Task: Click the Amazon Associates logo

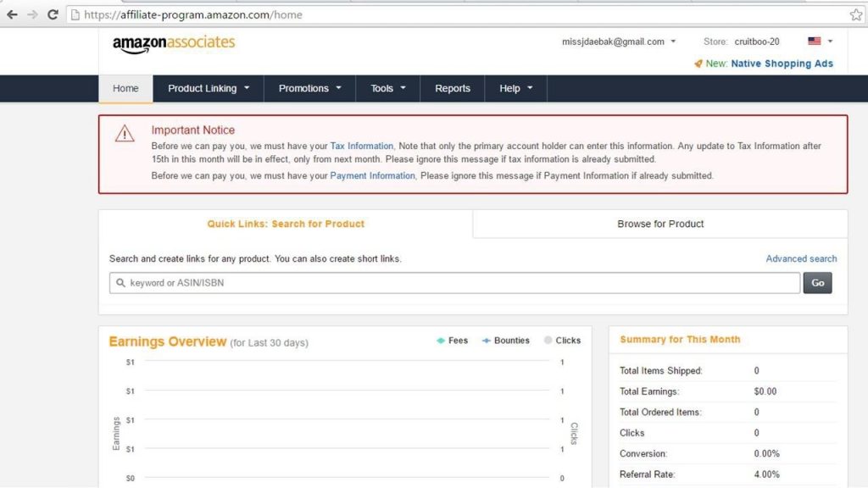Action: coord(174,44)
